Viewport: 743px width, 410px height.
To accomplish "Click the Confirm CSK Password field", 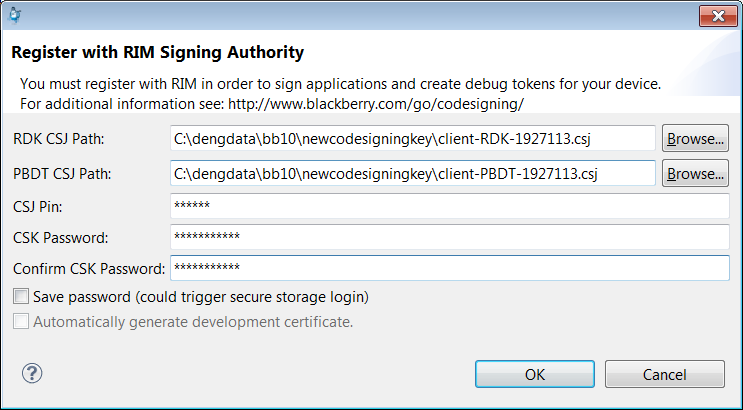I will [x=450, y=268].
